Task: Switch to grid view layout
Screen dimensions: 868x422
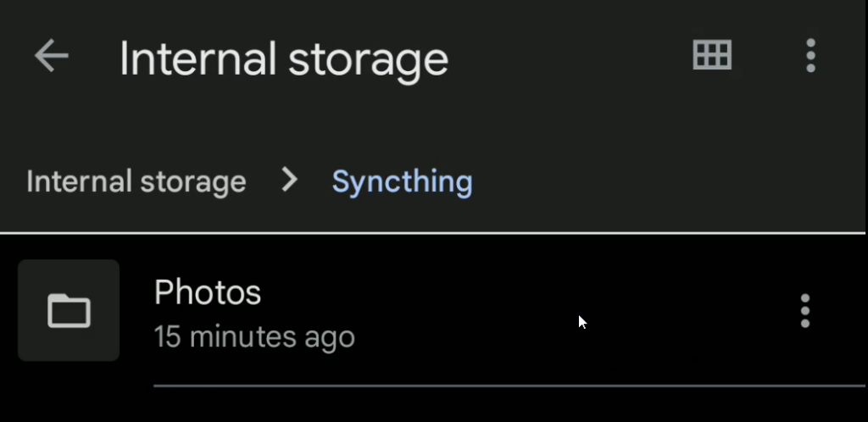Action: pyautogui.click(x=712, y=55)
